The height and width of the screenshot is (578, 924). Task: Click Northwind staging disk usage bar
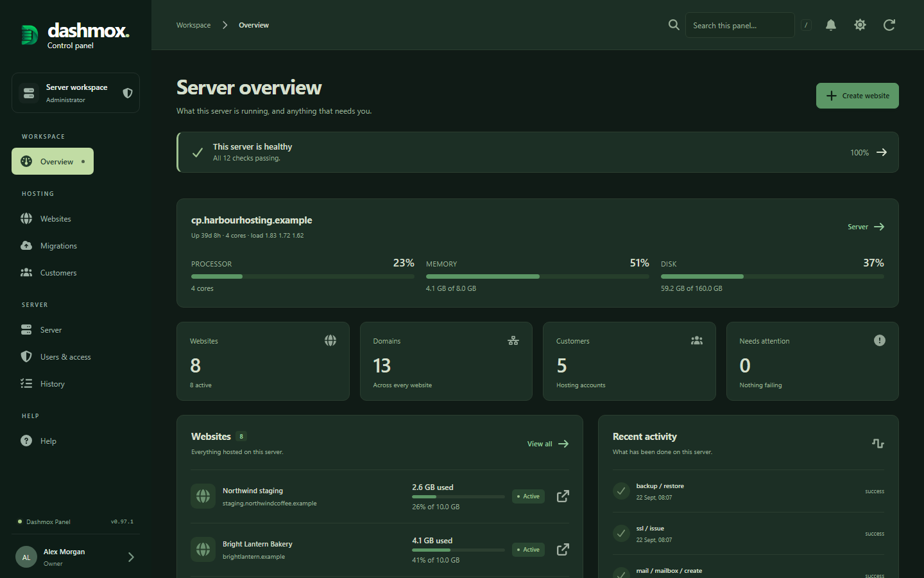(x=458, y=497)
